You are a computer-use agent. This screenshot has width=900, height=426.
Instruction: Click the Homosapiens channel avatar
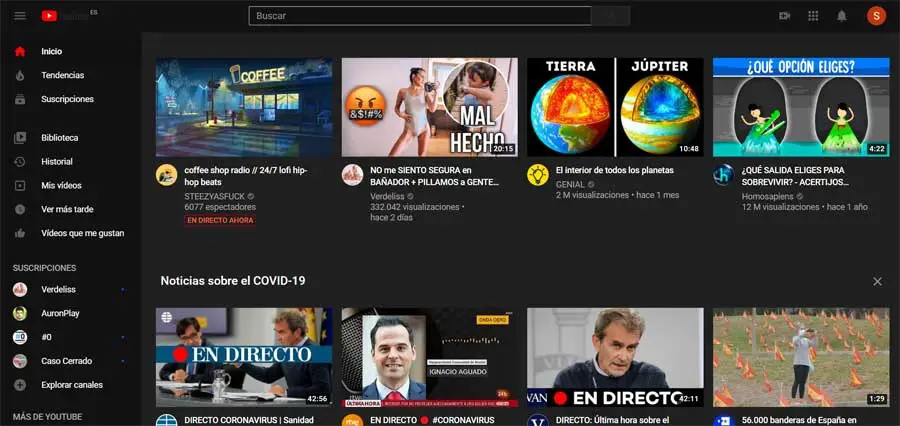coord(724,175)
